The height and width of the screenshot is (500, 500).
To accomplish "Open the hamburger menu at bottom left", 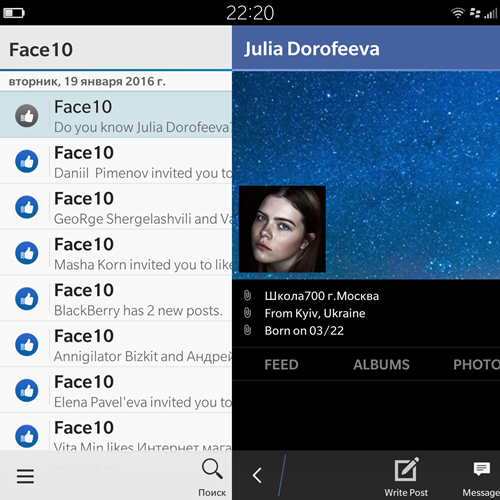I will [x=25, y=476].
